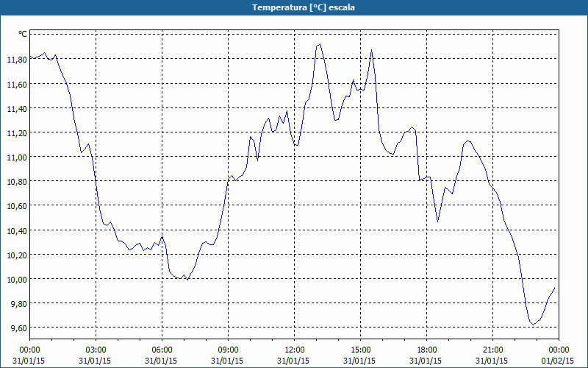The image size is (588, 368).
Task: Click the 00:00 time label above the first 31/01/15
Action: 29,350
